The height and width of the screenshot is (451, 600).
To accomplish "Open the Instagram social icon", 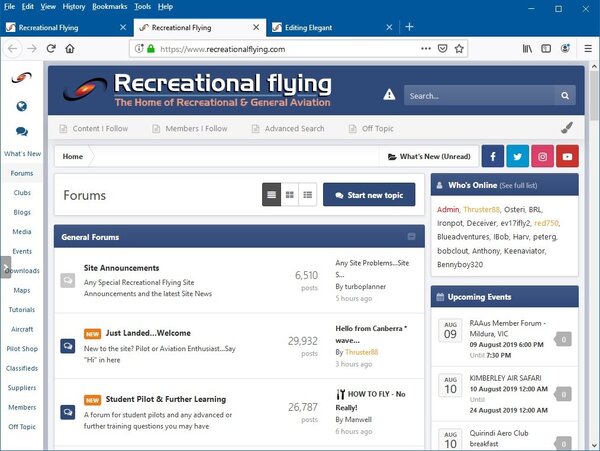I will pyautogui.click(x=543, y=157).
